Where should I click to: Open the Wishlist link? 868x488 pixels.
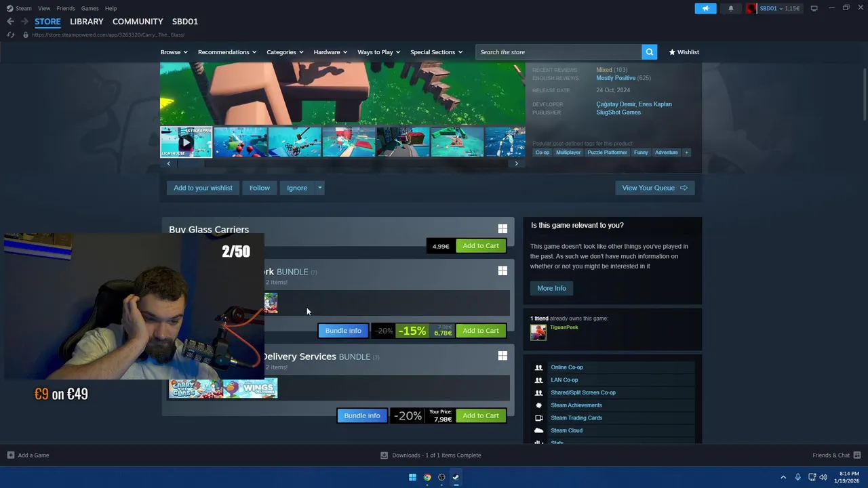pos(684,52)
